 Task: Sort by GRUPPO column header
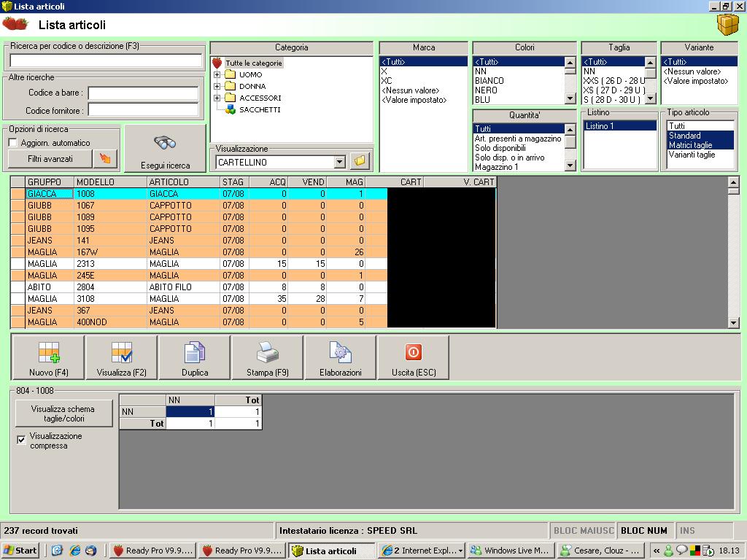pyautogui.click(x=50, y=182)
